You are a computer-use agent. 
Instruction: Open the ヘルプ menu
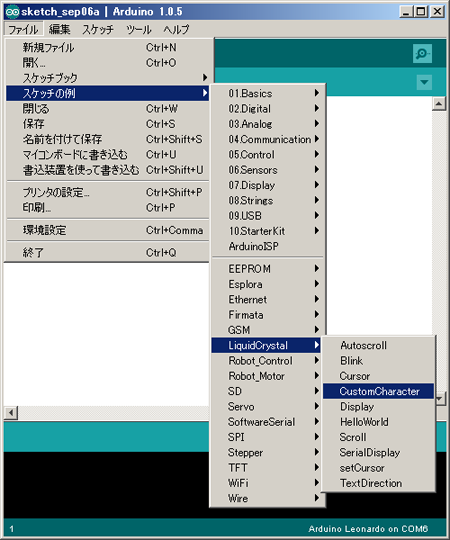(176, 29)
